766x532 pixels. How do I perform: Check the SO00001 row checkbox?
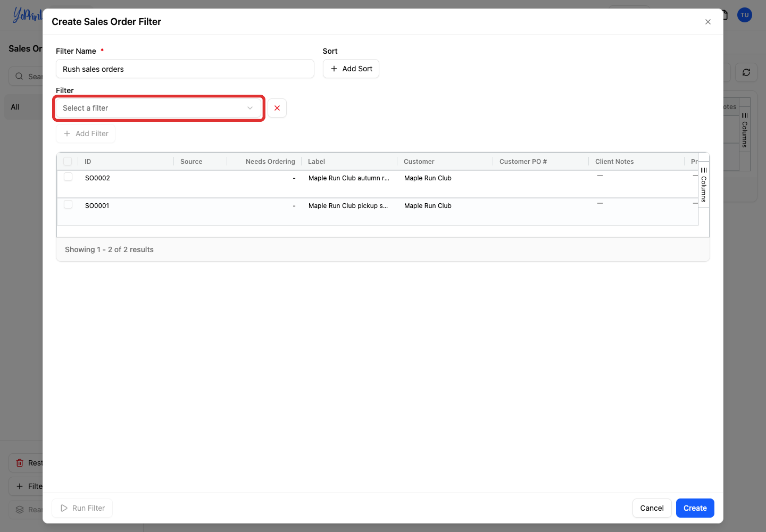coord(68,204)
